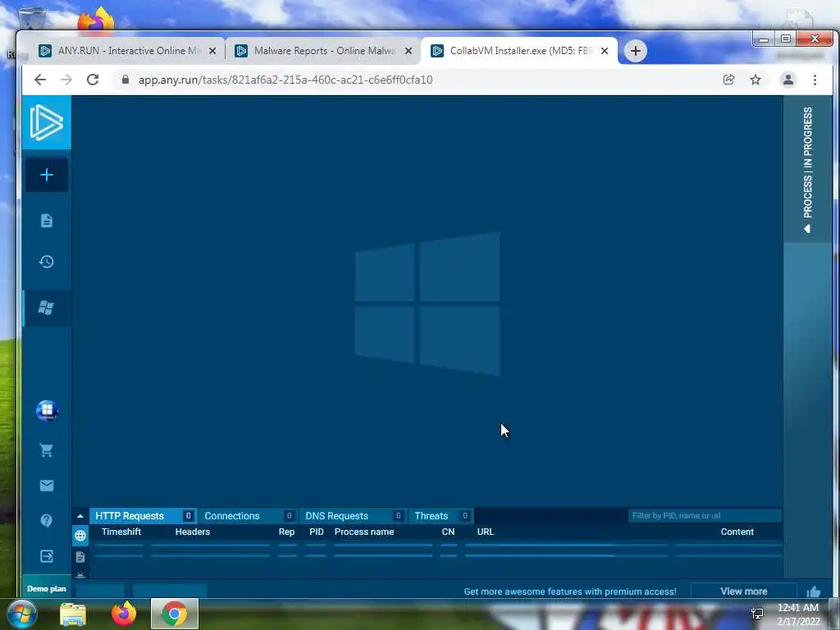Click Get more awesome features link
The width and height of the screenshot is (840, 630).
(x=570, y=591)
